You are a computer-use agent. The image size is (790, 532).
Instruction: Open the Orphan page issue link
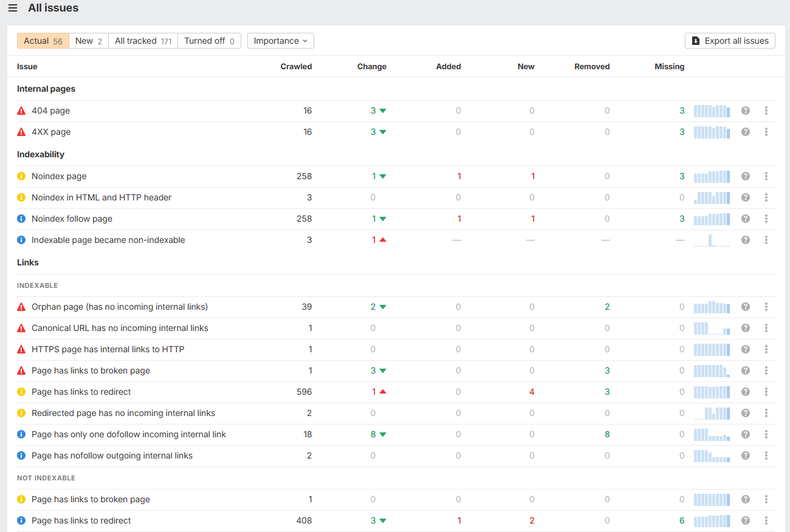point(120,307)
